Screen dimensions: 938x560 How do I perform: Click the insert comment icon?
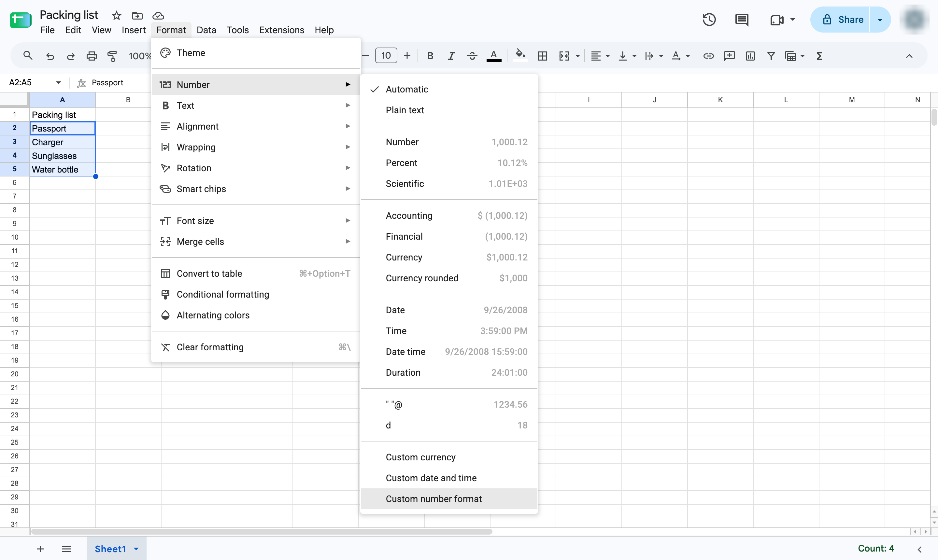click(x=729, y=56)
